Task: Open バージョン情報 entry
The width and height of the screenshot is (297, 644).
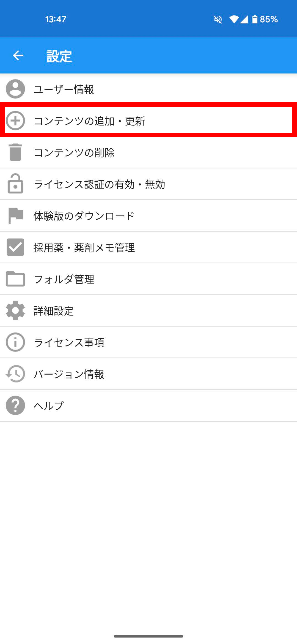Action: (x=69, y=374)
